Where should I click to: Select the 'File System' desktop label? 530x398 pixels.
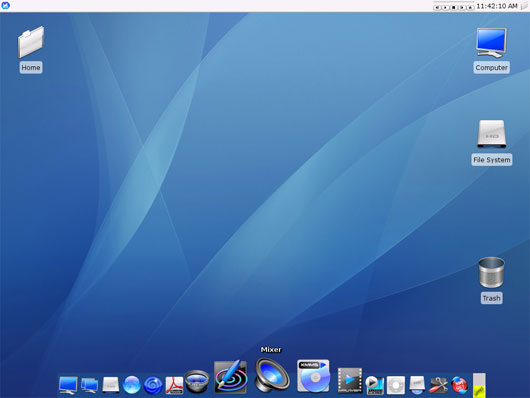tap(492, 160)
